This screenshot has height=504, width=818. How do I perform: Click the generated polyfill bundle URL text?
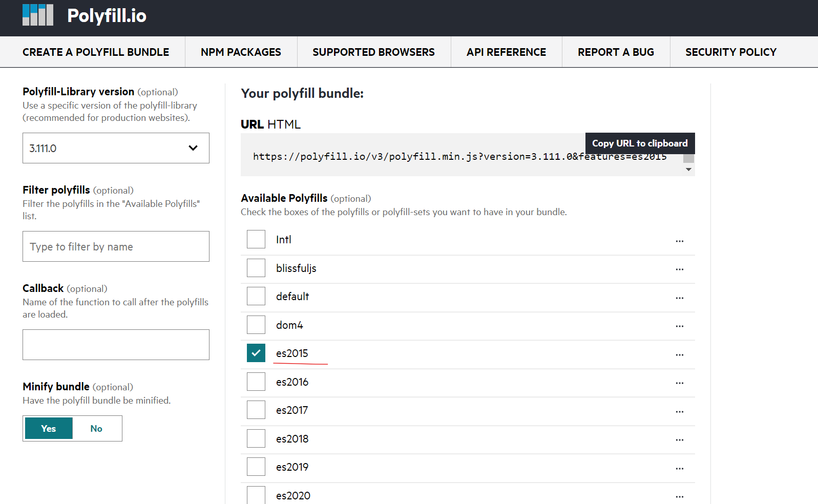[x=459, y=156]
